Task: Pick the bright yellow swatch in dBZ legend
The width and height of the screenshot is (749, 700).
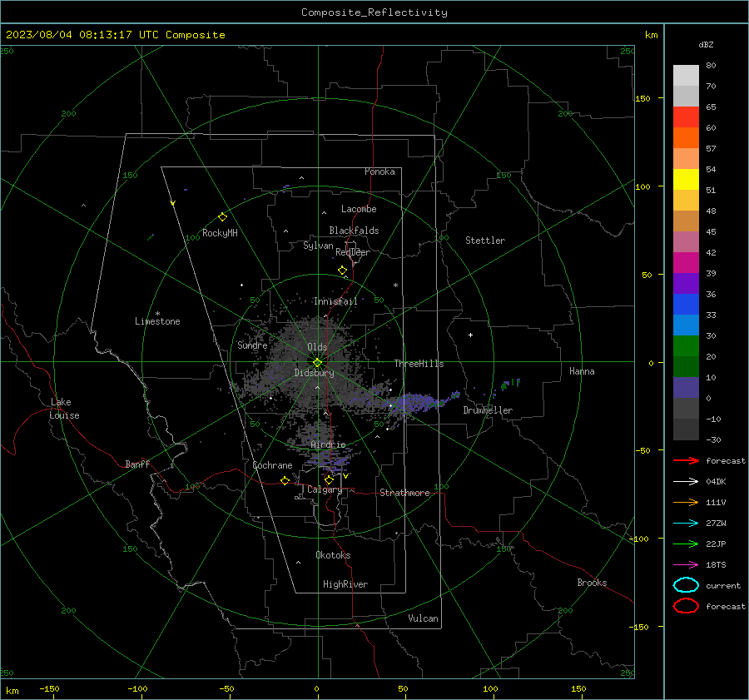Action: point(686,180)
